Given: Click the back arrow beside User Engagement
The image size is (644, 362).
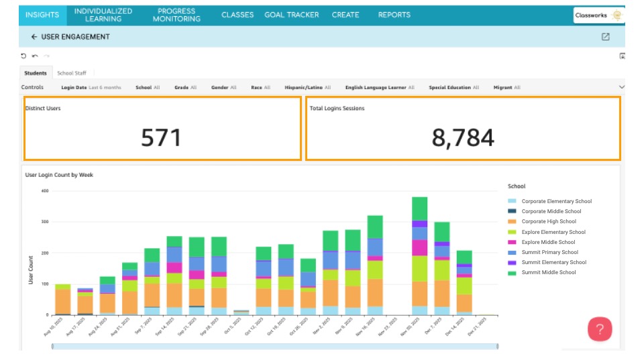Looking at the screenshot, I should 34,37.
